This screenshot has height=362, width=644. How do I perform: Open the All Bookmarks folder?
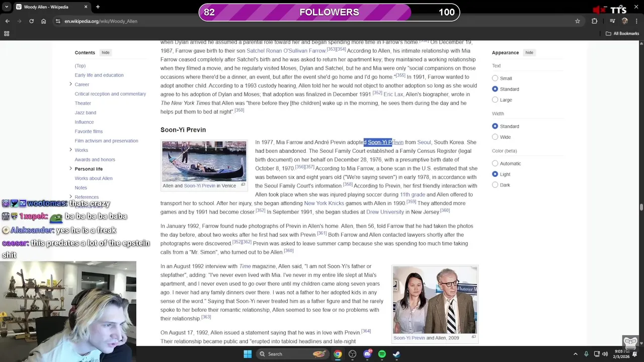coord(622,34)
